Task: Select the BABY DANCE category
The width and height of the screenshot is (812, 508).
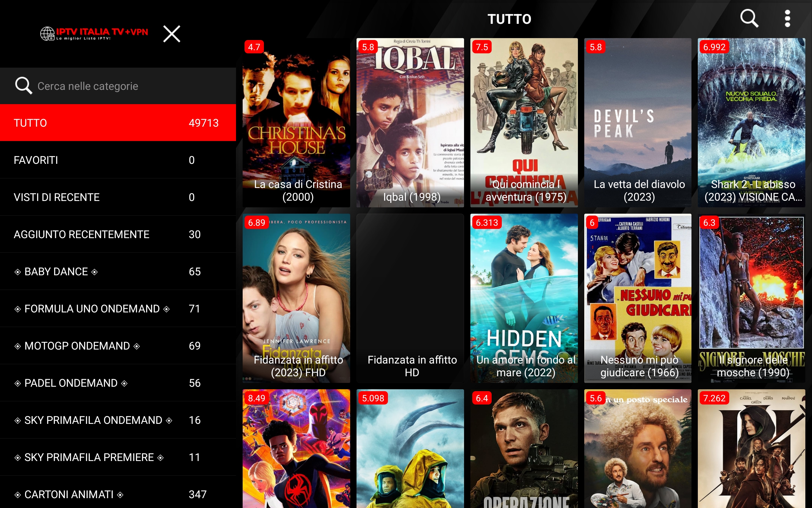Action: (118, 271)
